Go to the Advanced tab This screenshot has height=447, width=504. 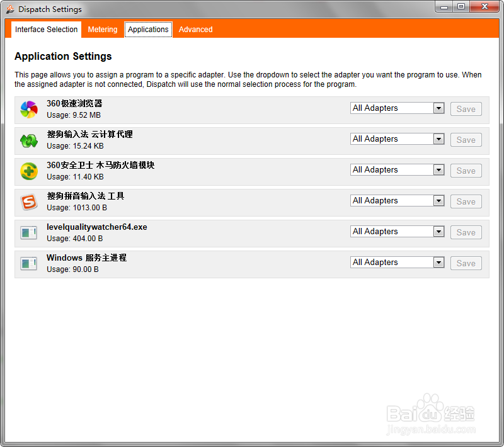pos(195,30)
